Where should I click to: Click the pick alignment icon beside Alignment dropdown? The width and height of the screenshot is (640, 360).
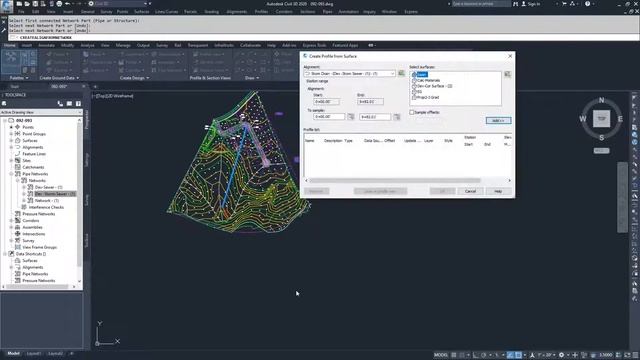point(401,73)
